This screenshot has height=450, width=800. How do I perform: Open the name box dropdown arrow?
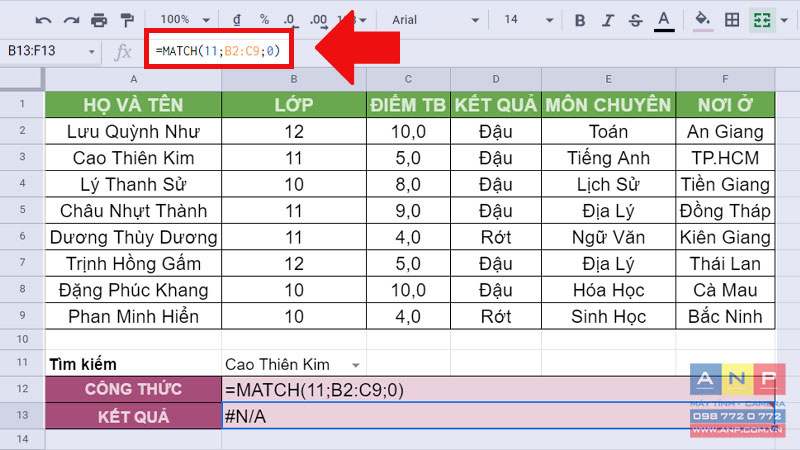(91, 52)
